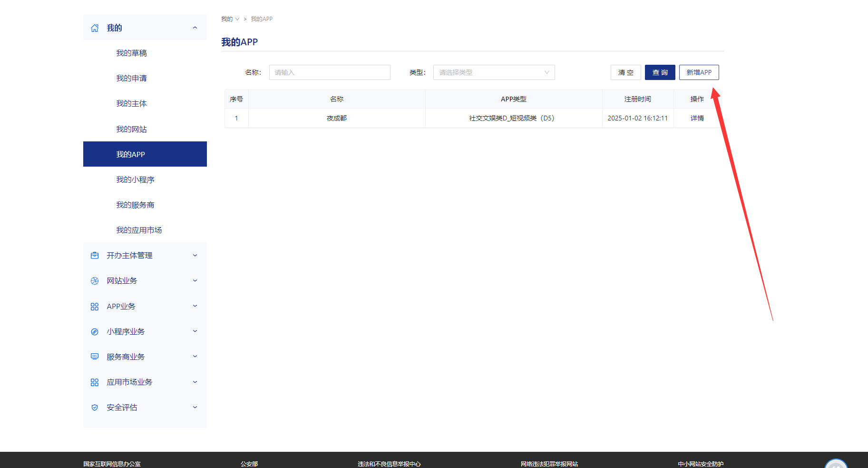Image resolution: width=868 pixels, height=468 pixels.
Task: Open the 我的 breadcrumb dropdown
Action: click(x=230, y=19)
